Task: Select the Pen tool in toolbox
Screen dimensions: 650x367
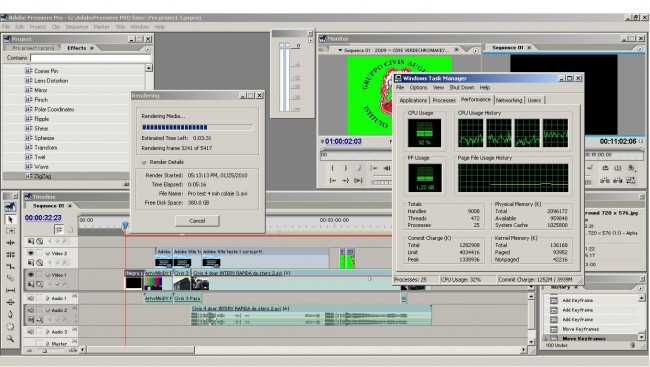Action: [x=10, y=314]
